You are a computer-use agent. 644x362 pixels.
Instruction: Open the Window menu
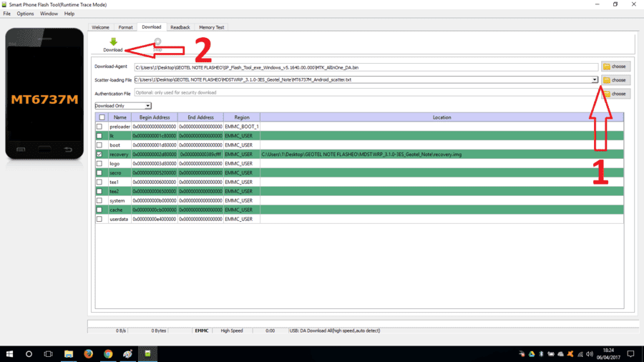tap(49, 14)
